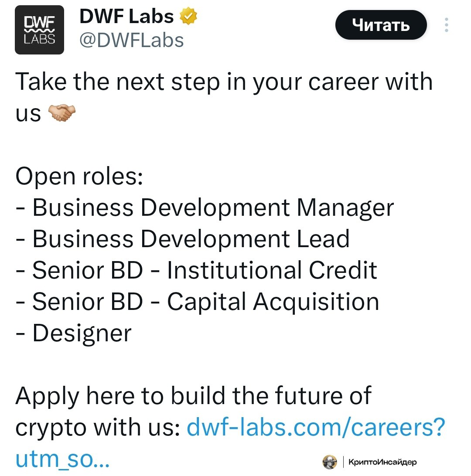Select the Senior BD - Institutional Credit line
This screenshot has height=476, width=471.
click(x=196, y=270)
